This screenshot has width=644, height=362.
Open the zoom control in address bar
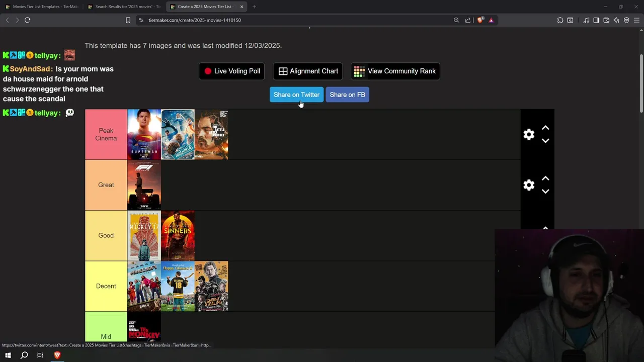(456, 20)
